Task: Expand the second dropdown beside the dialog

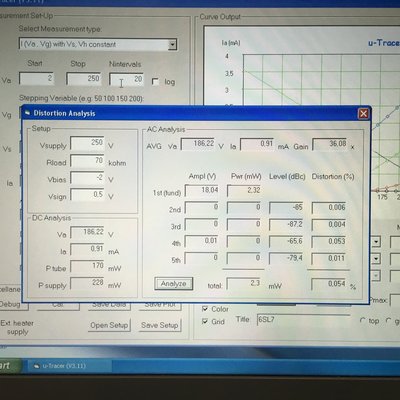Action: coord(376,258)
